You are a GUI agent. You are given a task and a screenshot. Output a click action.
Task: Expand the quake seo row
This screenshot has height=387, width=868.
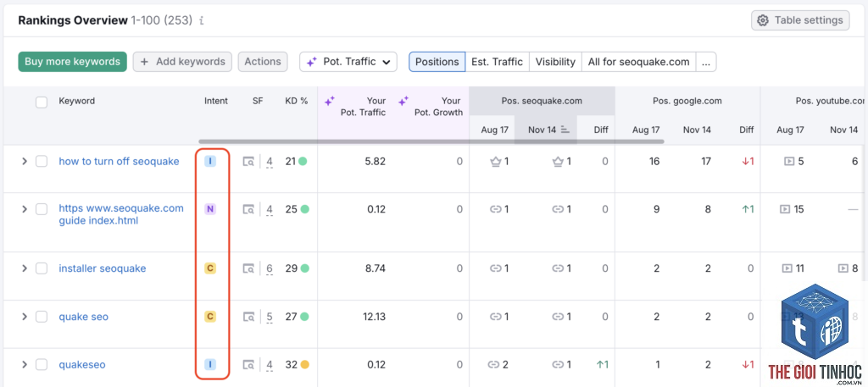[24, 317]
